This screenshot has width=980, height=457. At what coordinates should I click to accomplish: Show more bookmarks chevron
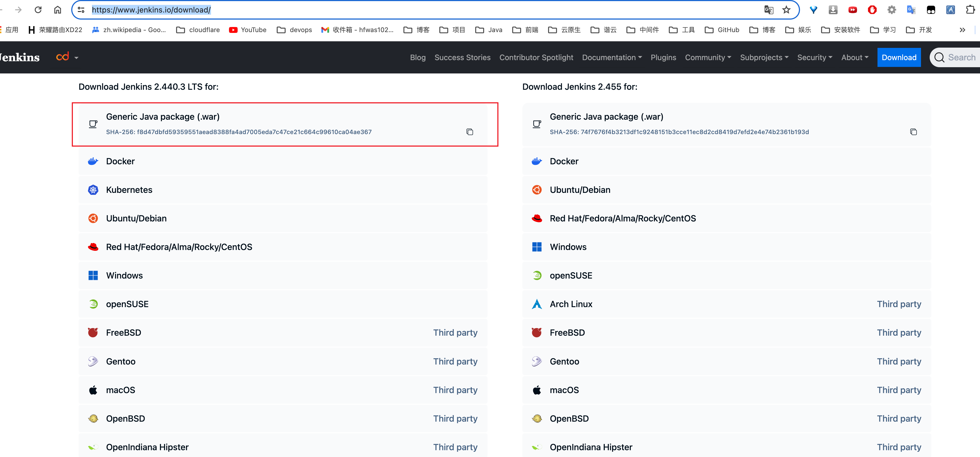(x=963, y=30)
